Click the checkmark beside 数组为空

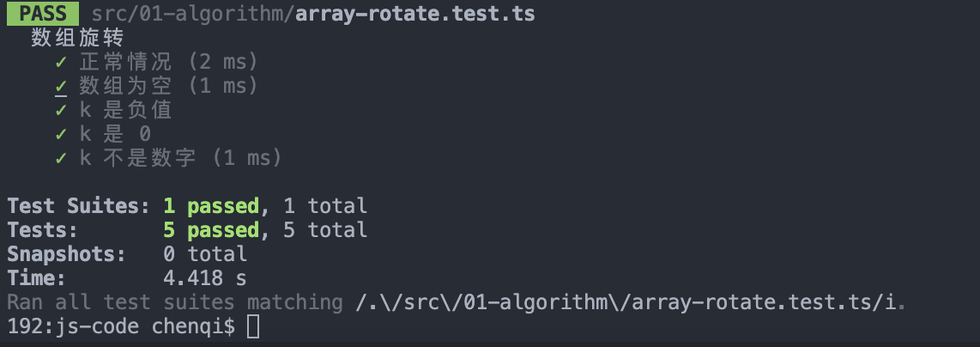click(x=61, y=86)
